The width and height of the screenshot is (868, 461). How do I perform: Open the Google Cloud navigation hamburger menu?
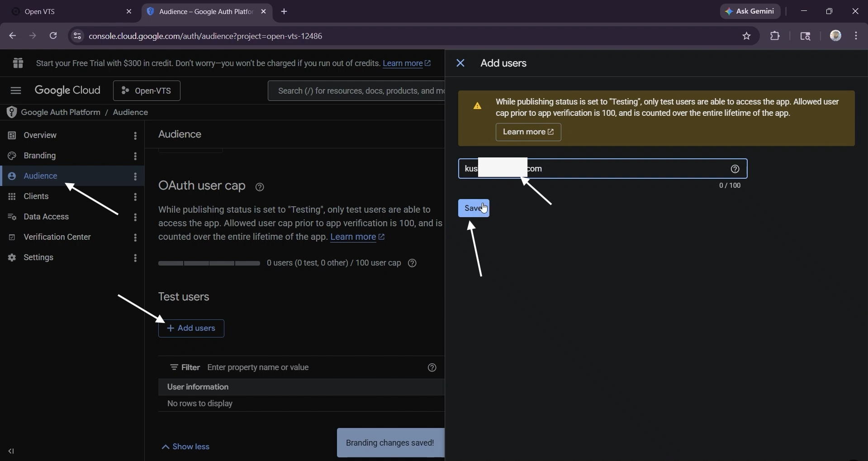click(16, 90)
